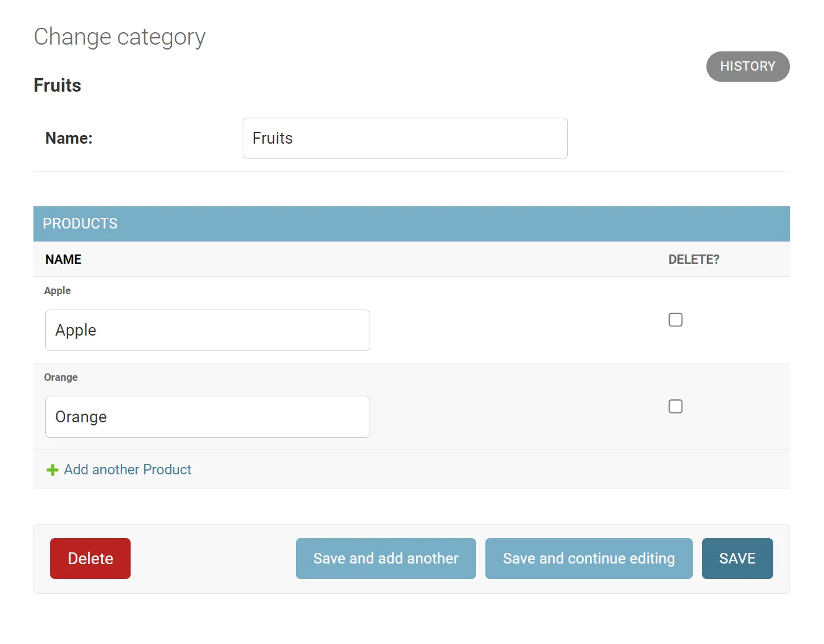Tick the delete checkbox for Apple
Screen dimensions: 824x644
(x=675, y=320)
